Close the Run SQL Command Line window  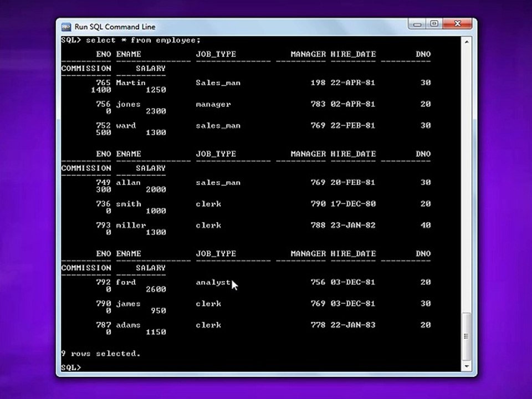(457, 24)
